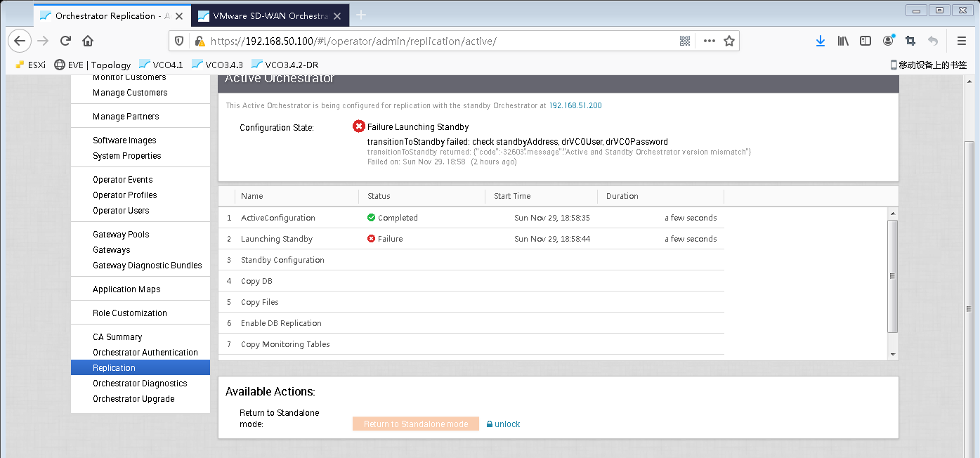Select the Enable DB Replication row
Image resolution: width=980 pixels, height=458 pixels.
[x=471, y=323]
